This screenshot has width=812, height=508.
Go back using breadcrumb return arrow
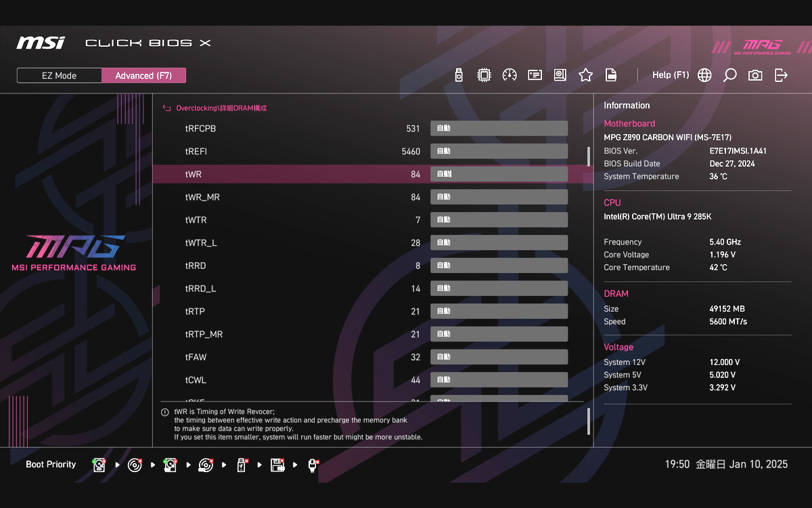[x=166, y=108]
